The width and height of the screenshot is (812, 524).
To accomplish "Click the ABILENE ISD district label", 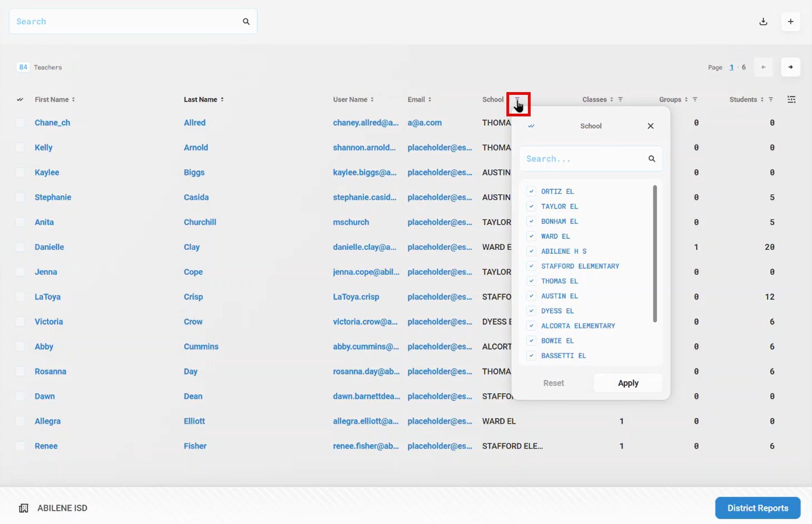I will [x=62, y=508].
